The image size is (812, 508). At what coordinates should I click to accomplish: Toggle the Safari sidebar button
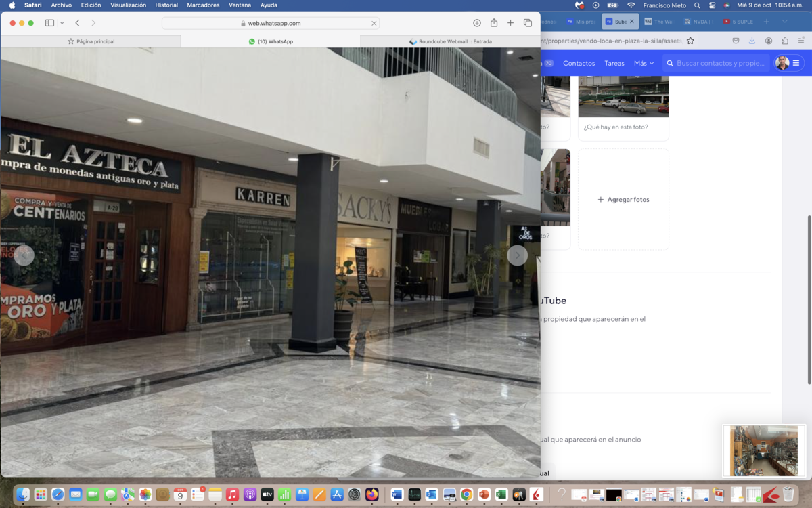point(49,23)
